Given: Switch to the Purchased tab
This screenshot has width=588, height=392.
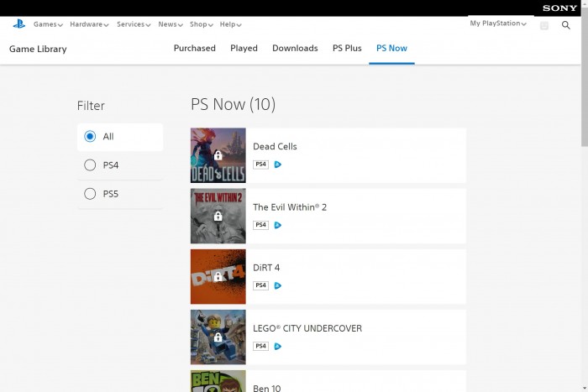Looking at the screenshot, I should [195, 49].
